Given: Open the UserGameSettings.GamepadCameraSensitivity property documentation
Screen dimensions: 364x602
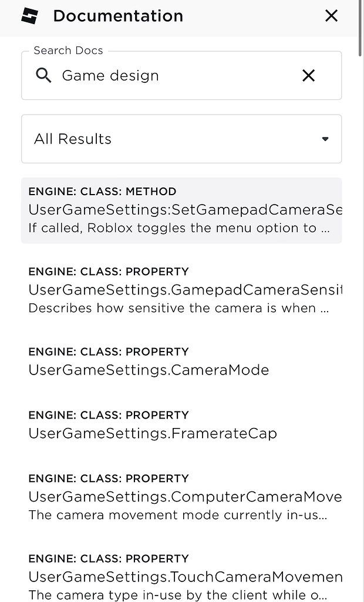Looking at the screenshot, I should (x=181, y=289).
